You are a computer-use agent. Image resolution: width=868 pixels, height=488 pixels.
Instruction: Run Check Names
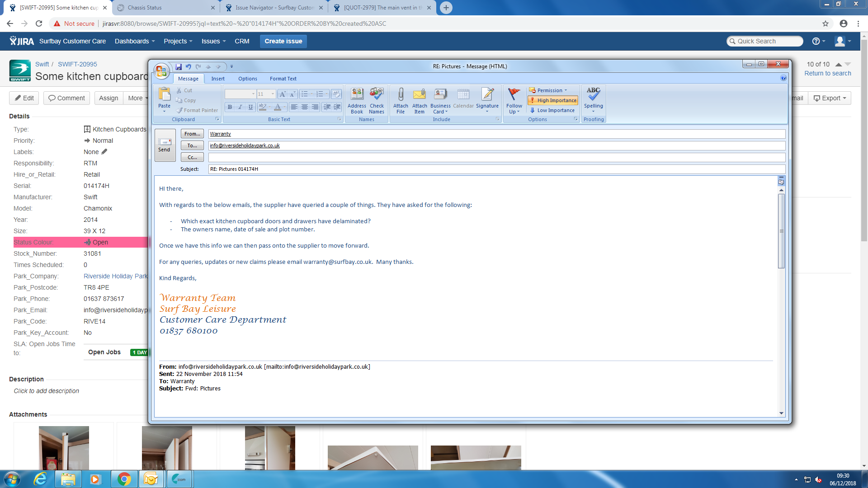(376, 95)
